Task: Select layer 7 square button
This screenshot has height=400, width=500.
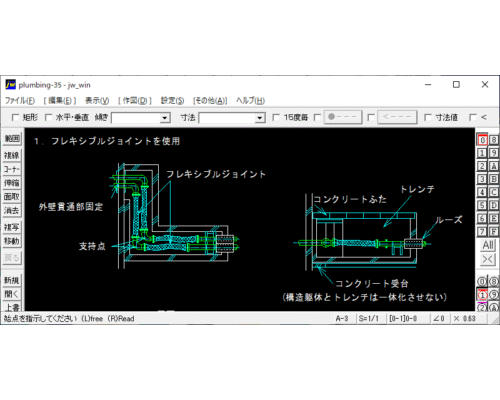Action: click(x=482, y=231)
